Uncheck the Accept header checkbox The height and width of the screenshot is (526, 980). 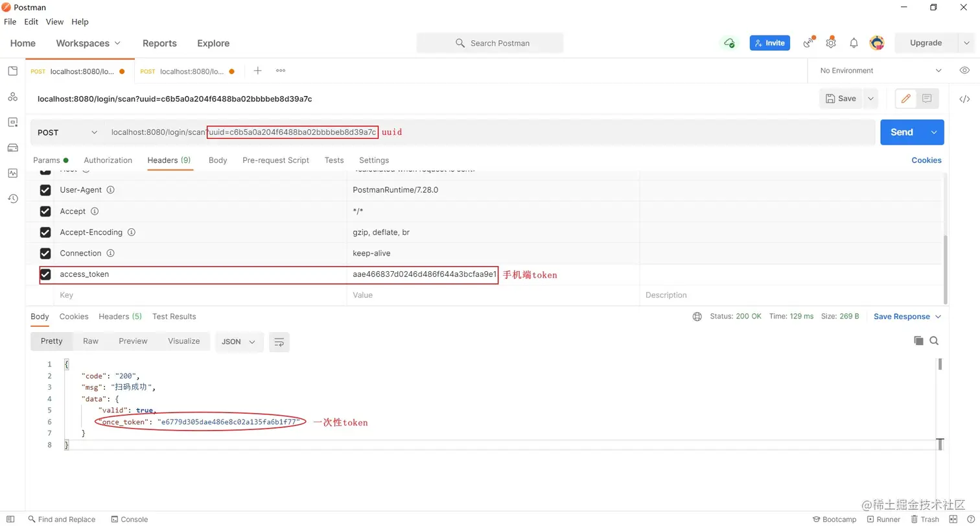(45, 211)
